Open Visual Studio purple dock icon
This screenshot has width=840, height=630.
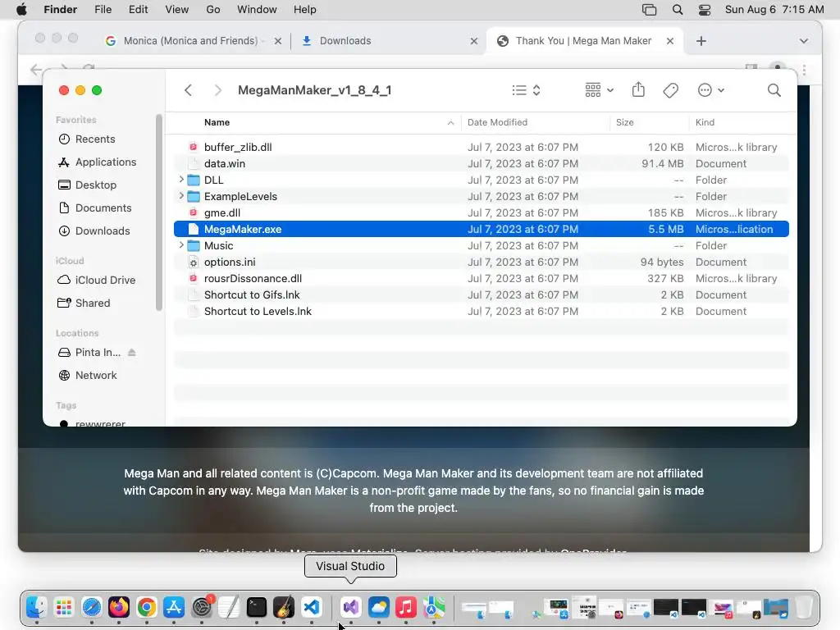351,607
